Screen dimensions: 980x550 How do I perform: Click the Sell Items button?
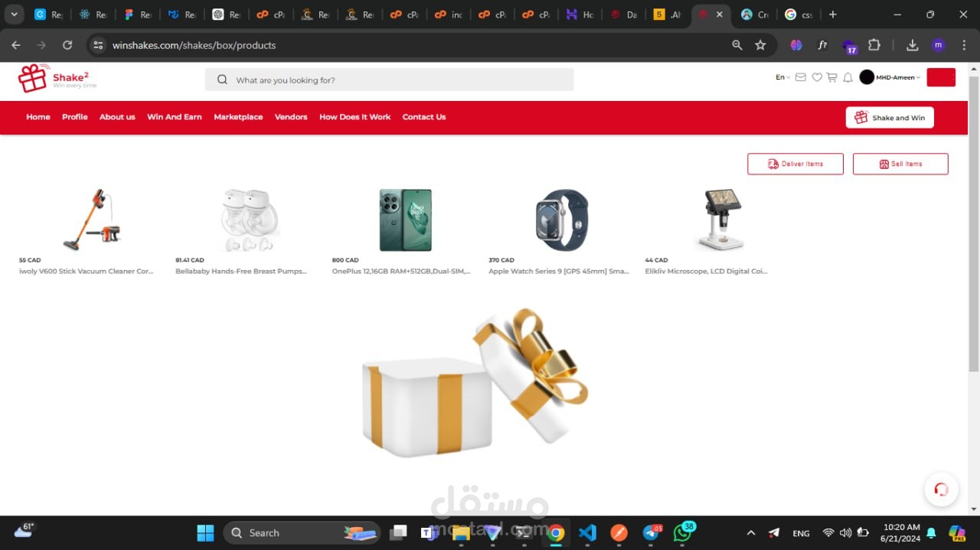click(x=900, y=164)
